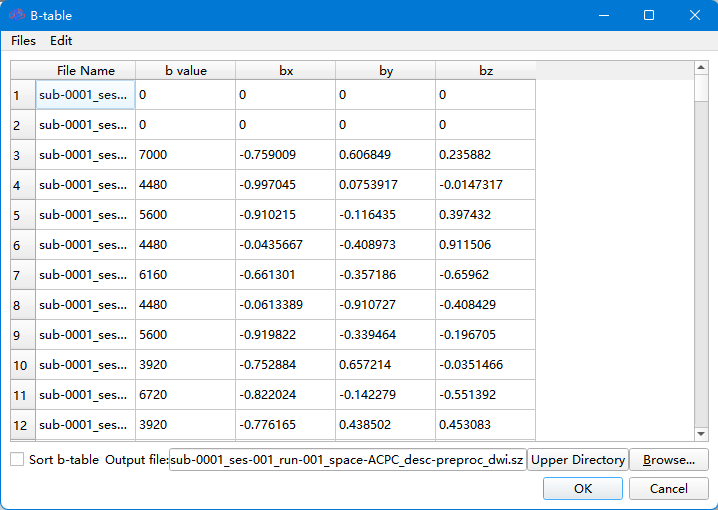
Task: Click the by column header
Action: point(386,71)
